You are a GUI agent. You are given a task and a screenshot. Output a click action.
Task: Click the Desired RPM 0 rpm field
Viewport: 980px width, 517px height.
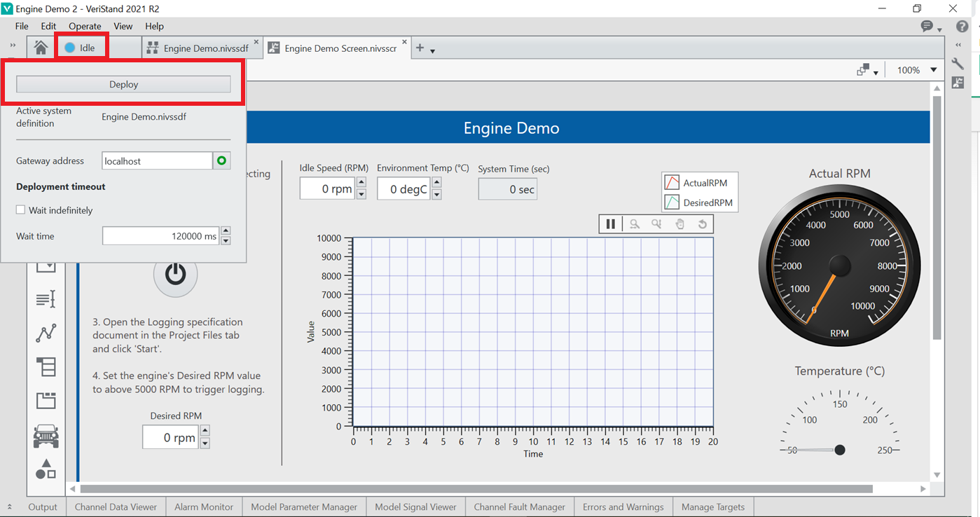pyautogui.click(x=170, y=437)
